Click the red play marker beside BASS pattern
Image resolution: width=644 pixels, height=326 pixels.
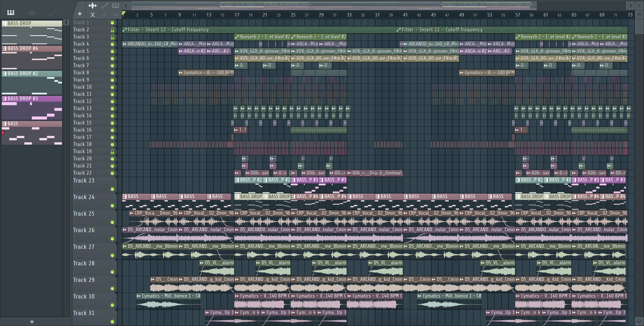pos(3,133)
